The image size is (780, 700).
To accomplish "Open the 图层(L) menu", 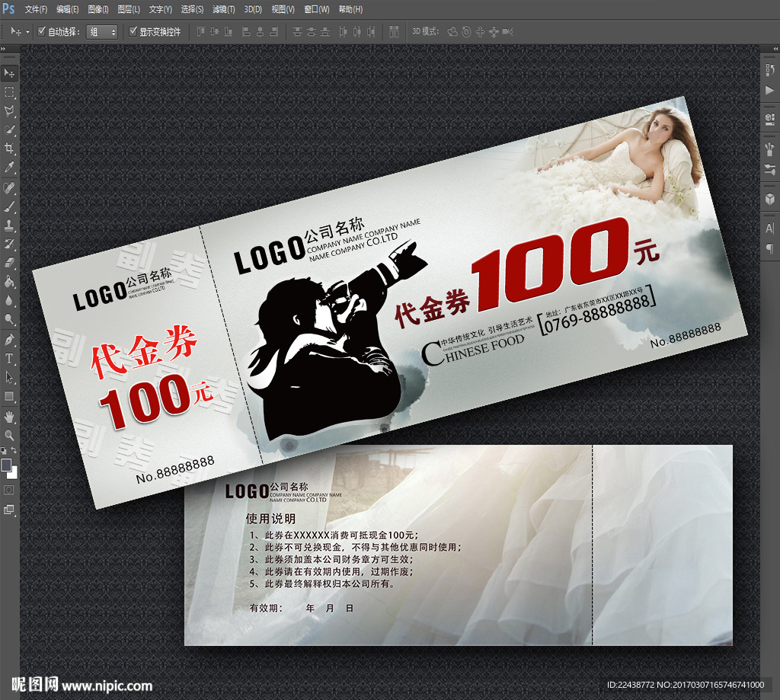I will point(128,9).
